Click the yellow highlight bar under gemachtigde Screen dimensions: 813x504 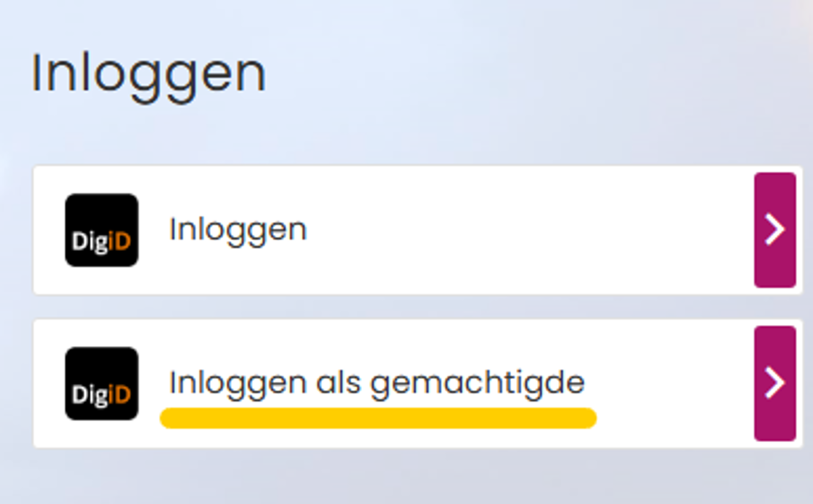378,418
